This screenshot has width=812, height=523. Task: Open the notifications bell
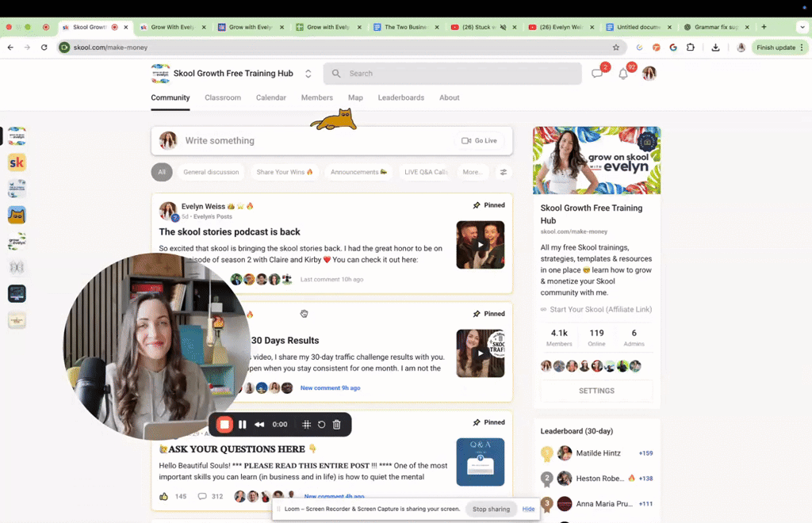click(x=623, y=74)
